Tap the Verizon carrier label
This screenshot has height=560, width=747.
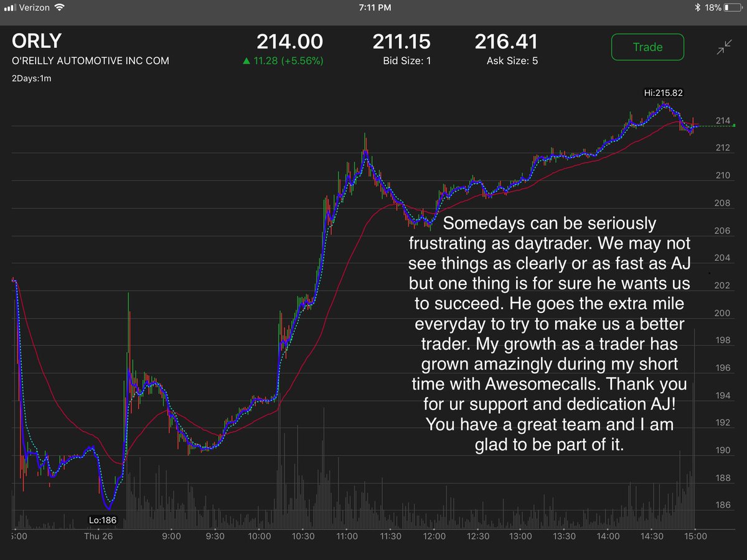(x=34, y=7)
